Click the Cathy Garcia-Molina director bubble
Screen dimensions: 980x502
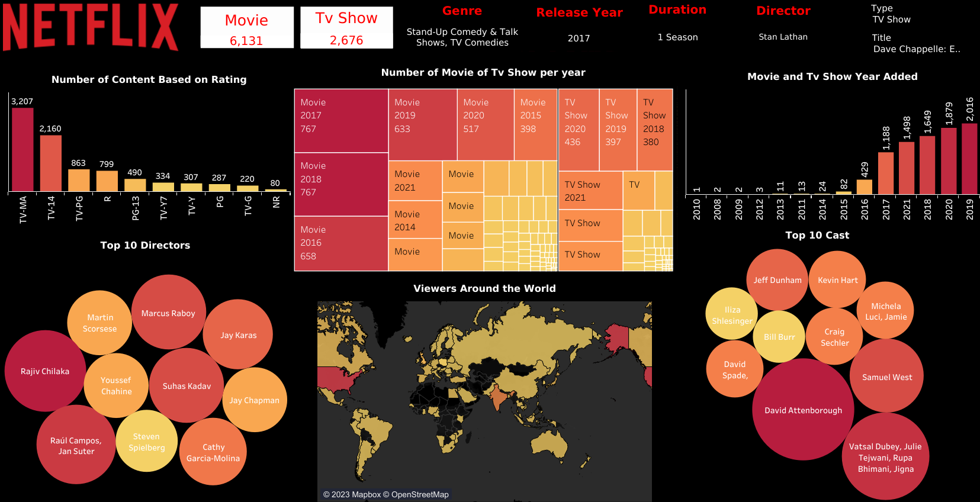tap(213, 452)
